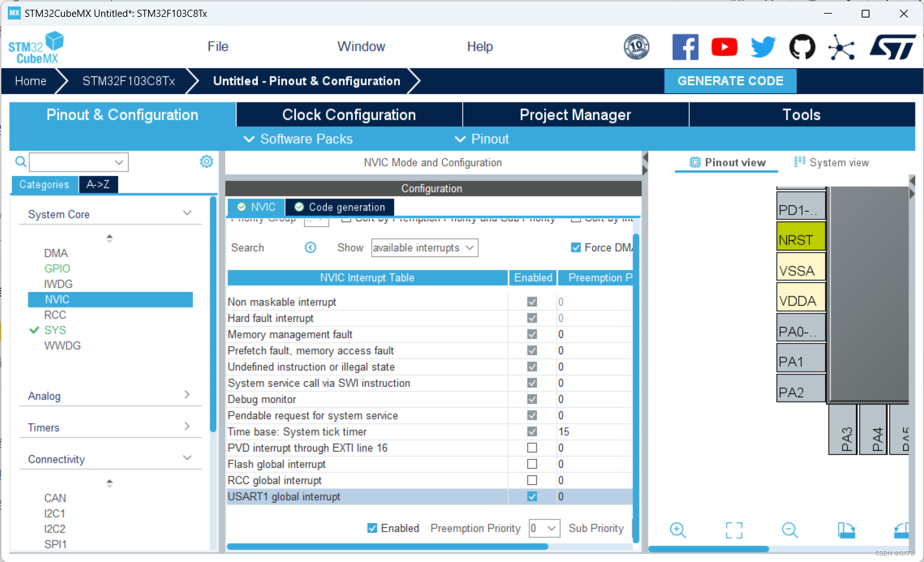Click the circular arrow icon beside Search
The image size is (924, 562).
click(310, 247)
